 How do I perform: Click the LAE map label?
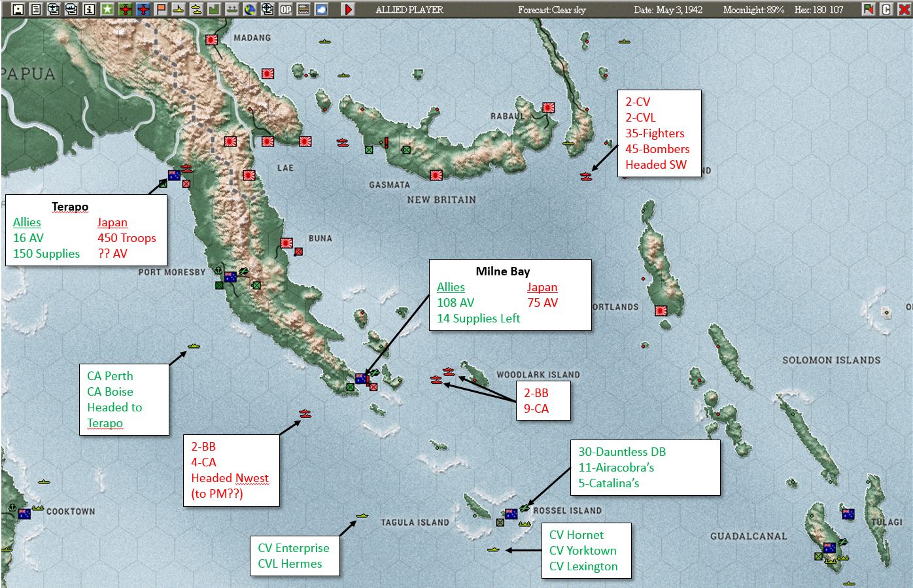tap(285, 168)
